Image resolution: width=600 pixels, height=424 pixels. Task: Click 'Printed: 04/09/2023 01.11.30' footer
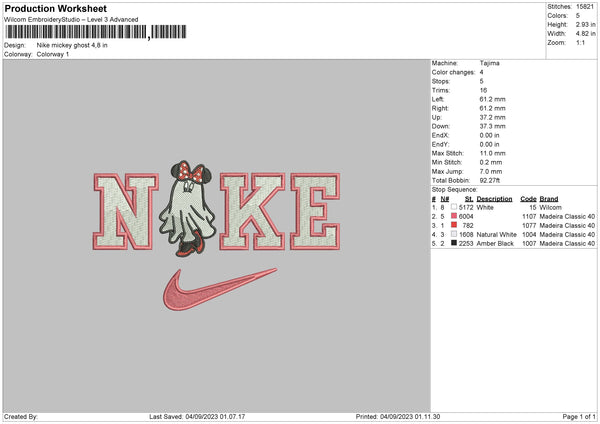click(398, 417)
